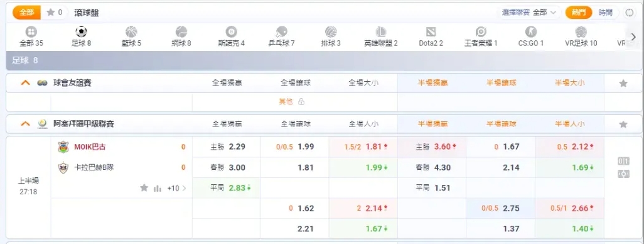
Task: Click the 球會友誼賽 league emblem
Action: pyautogui.click(x=42, y=83)
